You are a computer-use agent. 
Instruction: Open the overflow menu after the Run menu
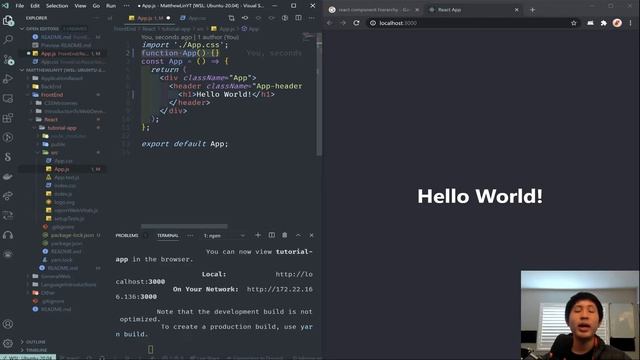tap(127, 6)
